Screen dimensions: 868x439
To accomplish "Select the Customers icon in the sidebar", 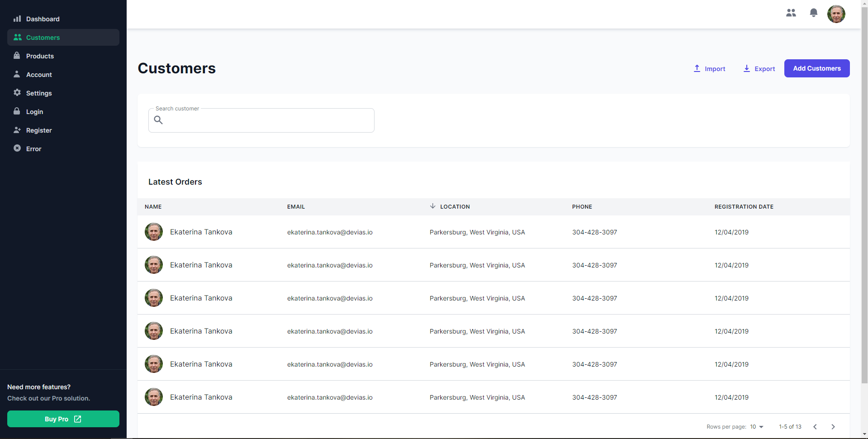I will coord(17,37).
